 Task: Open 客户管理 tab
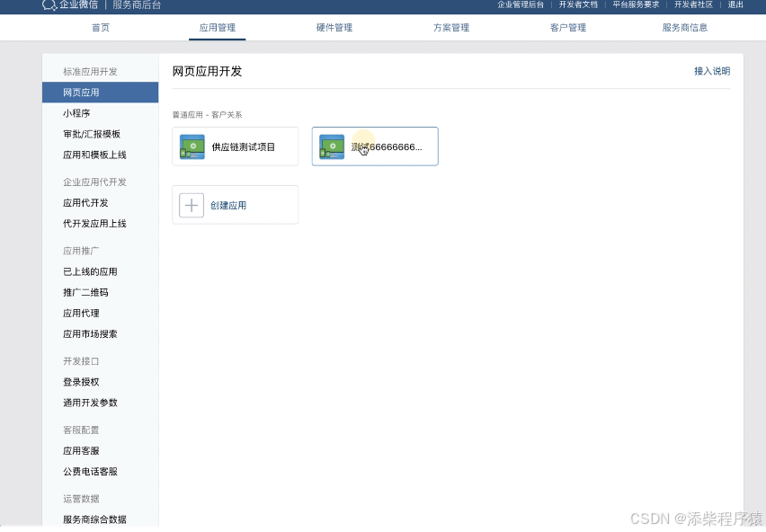coord(568,28)
